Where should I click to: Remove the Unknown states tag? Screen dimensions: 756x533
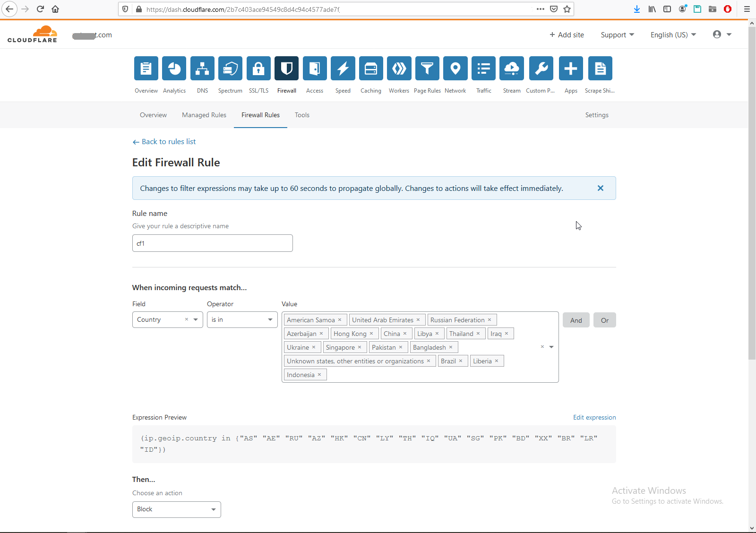click(x=429, y=361)
